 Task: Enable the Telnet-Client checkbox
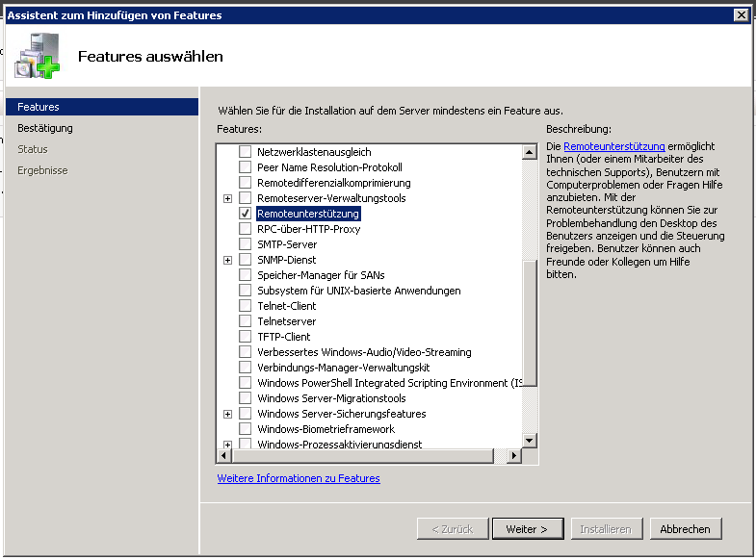pos(245,306)
